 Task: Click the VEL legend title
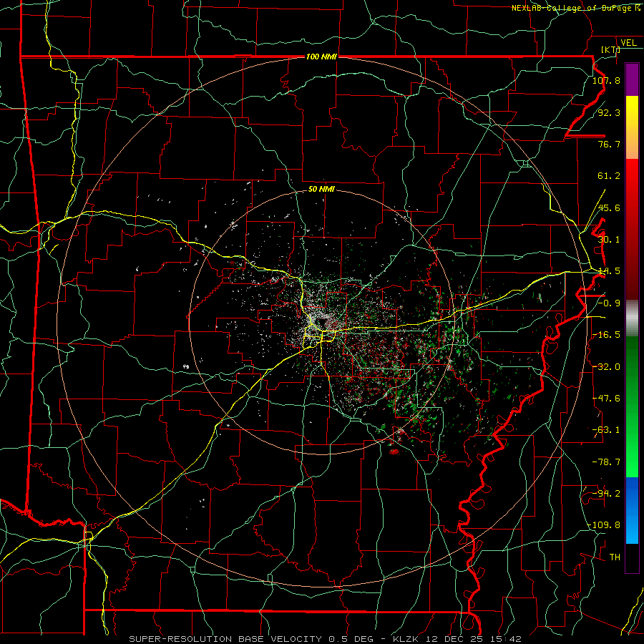coord(628,43)
